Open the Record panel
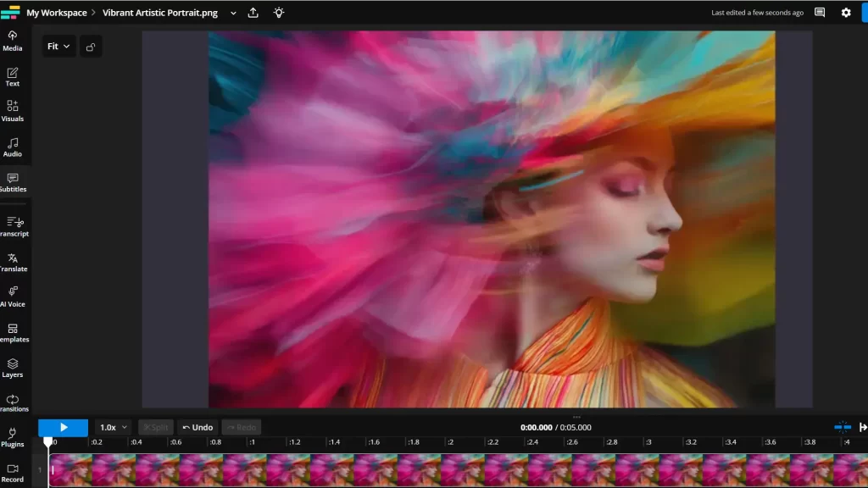The height and width of the screenshot is (488, 868). [x=13, y=472]
